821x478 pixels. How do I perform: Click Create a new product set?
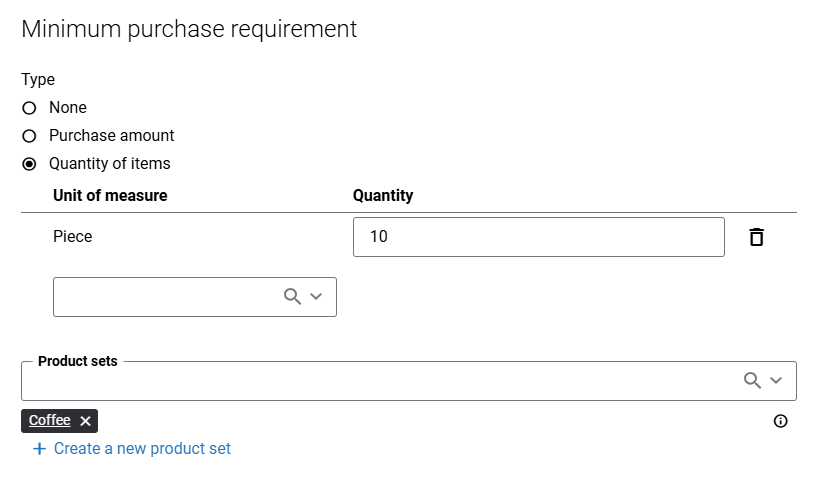pyautogui.click(x=142, y=449)
